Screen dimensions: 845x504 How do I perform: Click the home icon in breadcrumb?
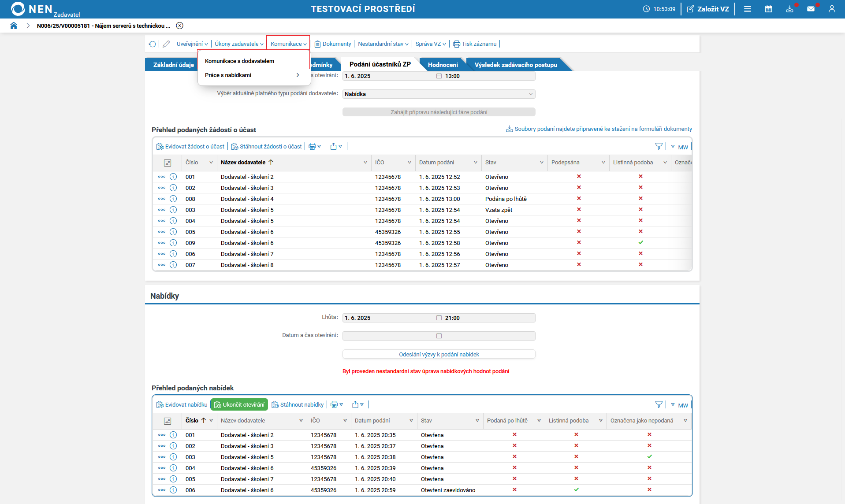(x=14, y=26)
